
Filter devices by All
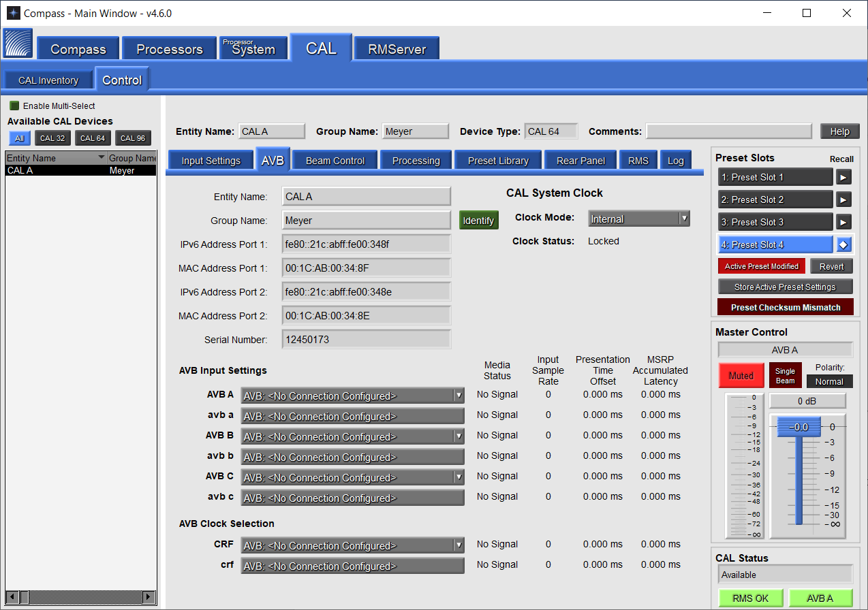tap(19, 138)
